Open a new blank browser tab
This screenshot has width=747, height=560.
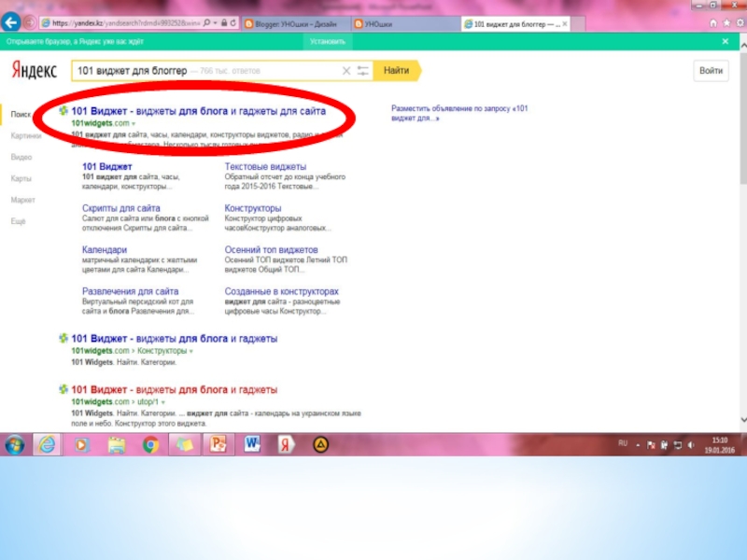tap(578, 24)
